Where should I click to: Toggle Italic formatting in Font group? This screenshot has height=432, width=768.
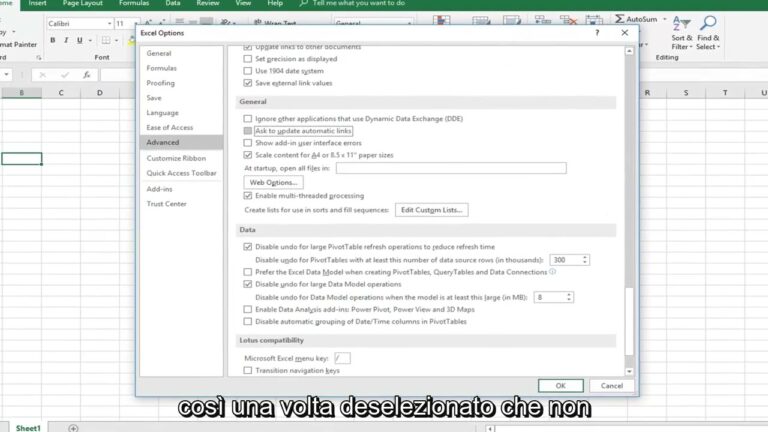(66, 40)
